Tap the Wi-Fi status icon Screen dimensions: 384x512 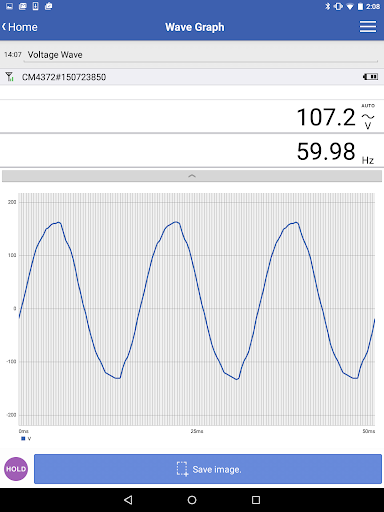[x=350, y=7]
